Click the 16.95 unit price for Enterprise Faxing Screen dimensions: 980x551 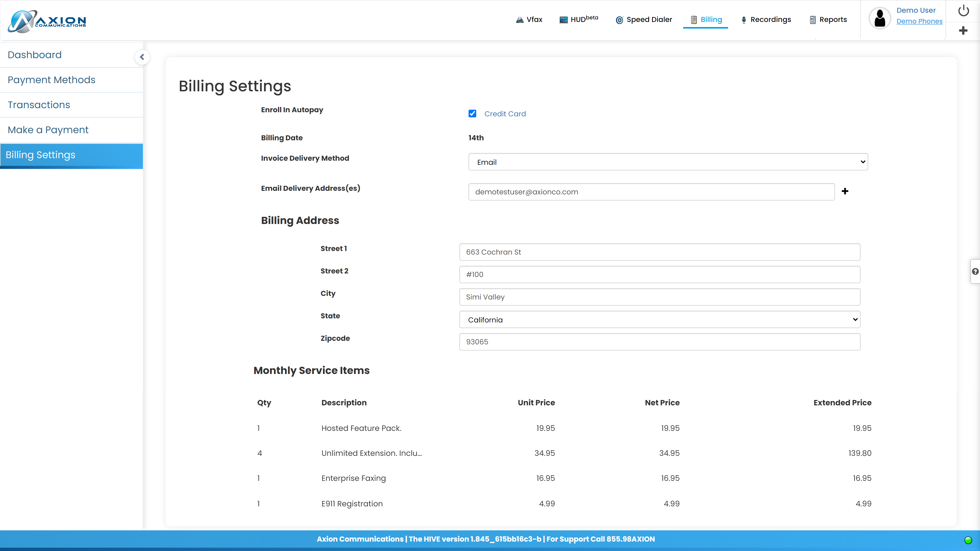pyautogui.click(x=545, y=478)
